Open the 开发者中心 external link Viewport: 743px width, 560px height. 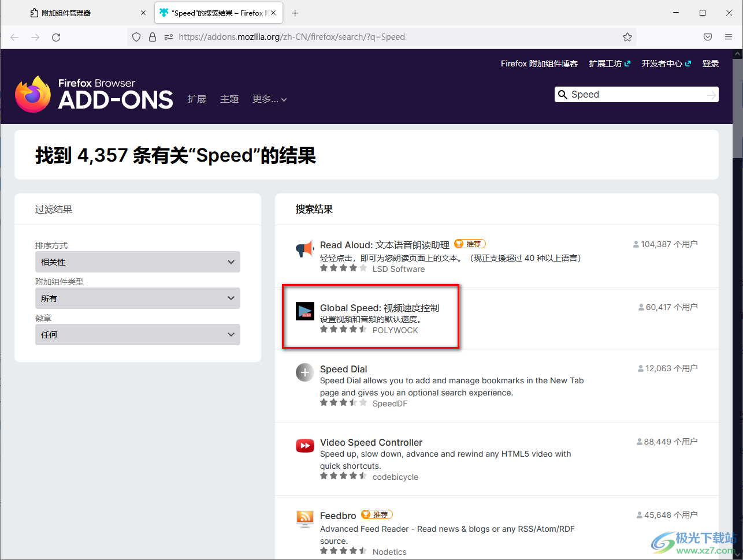666,64
